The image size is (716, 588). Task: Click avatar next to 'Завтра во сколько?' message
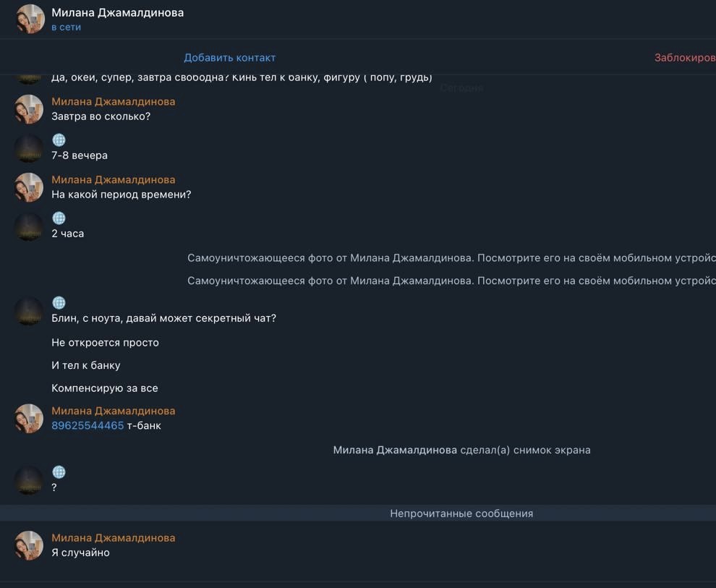tap(30, 109)
